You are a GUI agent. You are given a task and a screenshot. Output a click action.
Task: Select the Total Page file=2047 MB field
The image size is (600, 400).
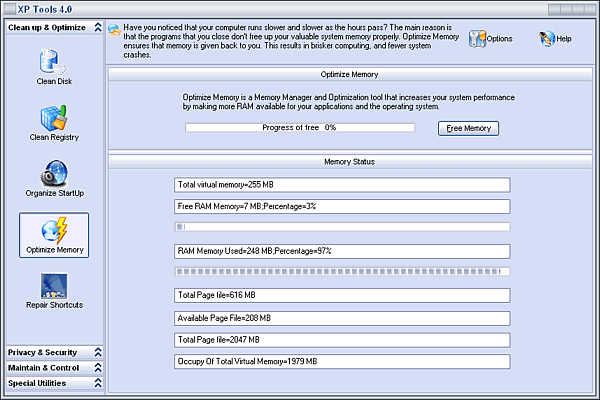pos(342,340)
